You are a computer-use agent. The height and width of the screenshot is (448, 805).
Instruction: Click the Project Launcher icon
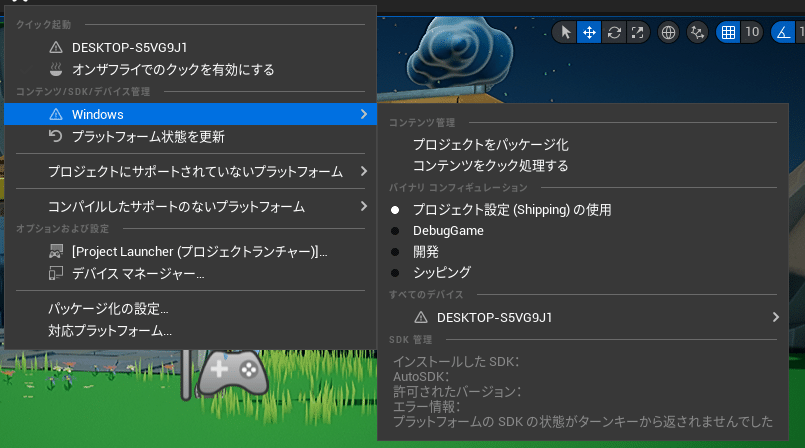[x=56, y=251]
